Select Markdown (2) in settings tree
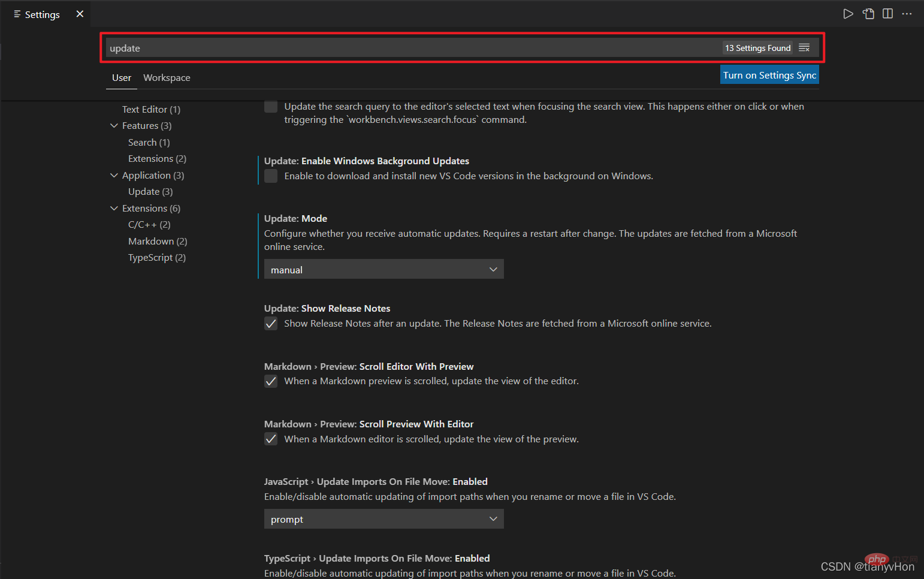The image size is (924, 579). (x=158, y=241)
